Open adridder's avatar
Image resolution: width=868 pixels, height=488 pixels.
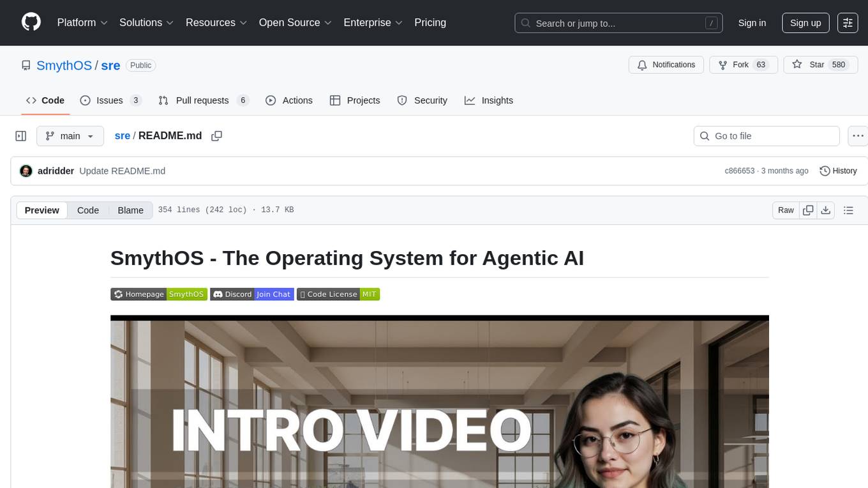tap(26, 171)
